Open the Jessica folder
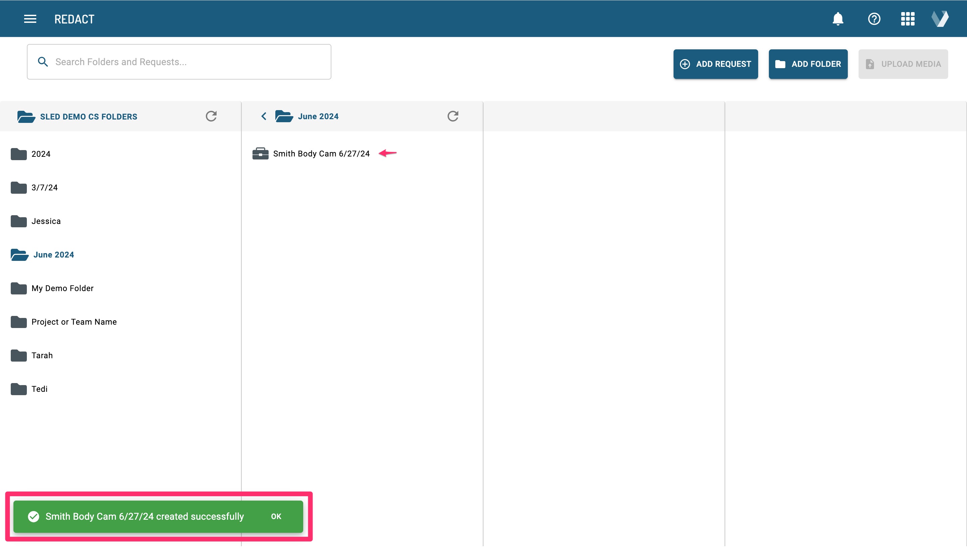Screen dimensions: 967x560 point(46,221)
